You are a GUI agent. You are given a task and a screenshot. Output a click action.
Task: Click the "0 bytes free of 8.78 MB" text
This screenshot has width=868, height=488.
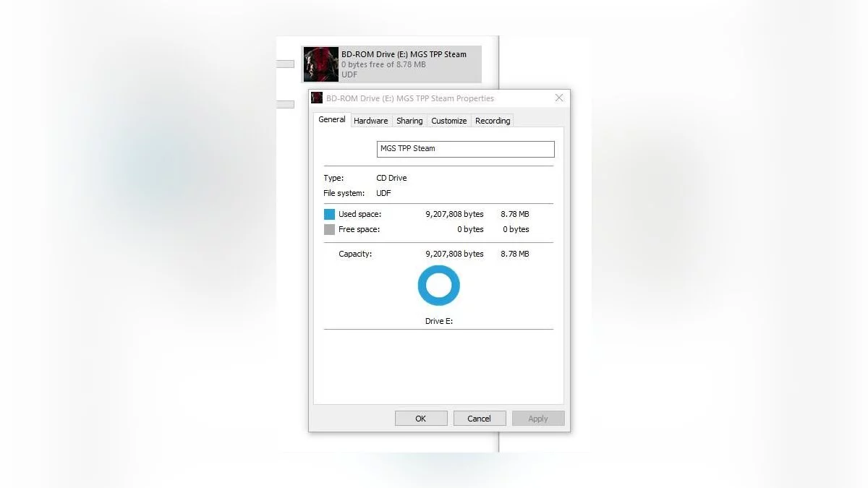(x=383, y=64)
